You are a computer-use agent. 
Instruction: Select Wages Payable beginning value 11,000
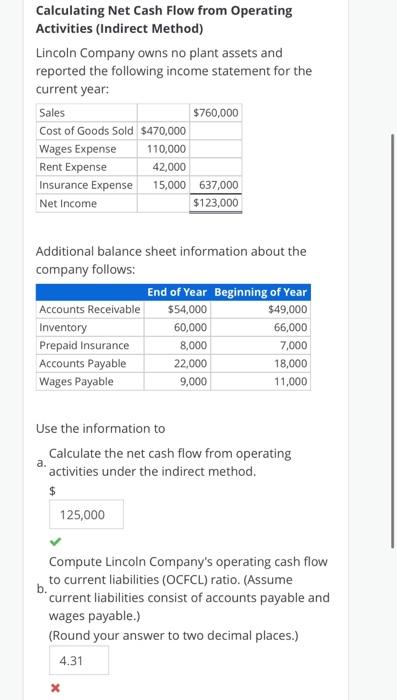291,381
